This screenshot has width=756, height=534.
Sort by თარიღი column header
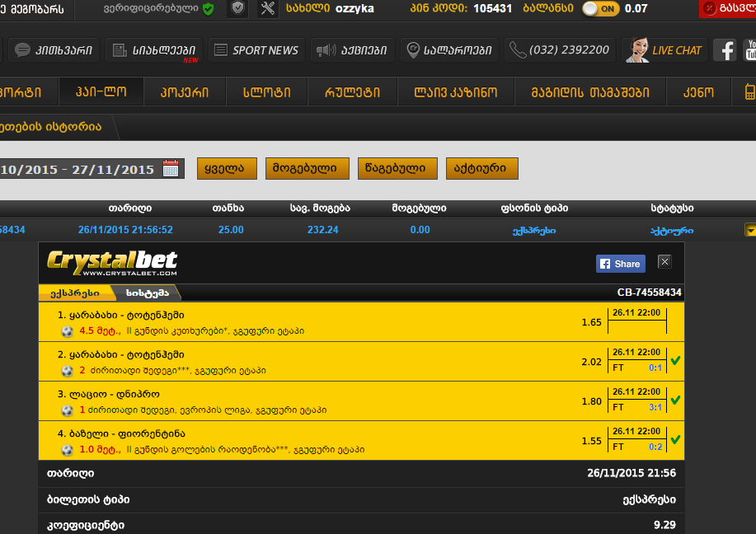pos(129,208)
